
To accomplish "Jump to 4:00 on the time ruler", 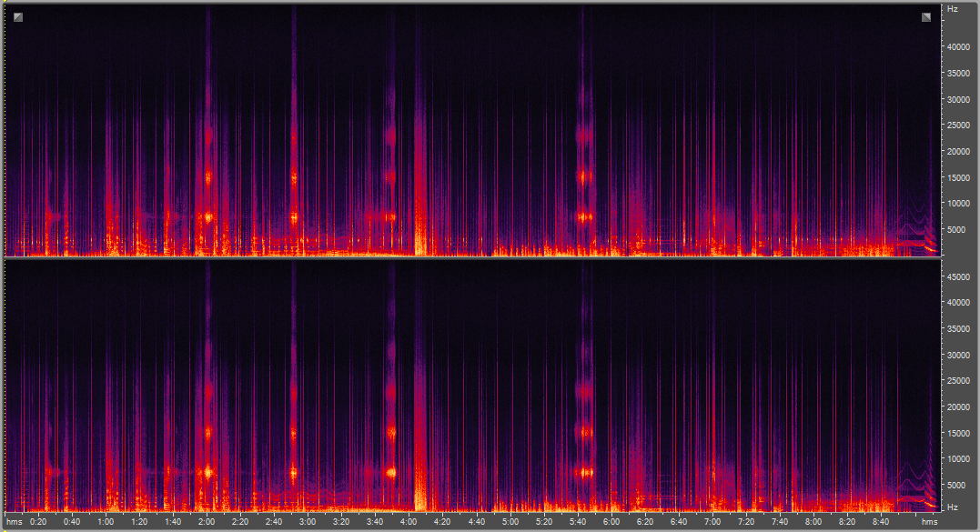I will [409, 522].
